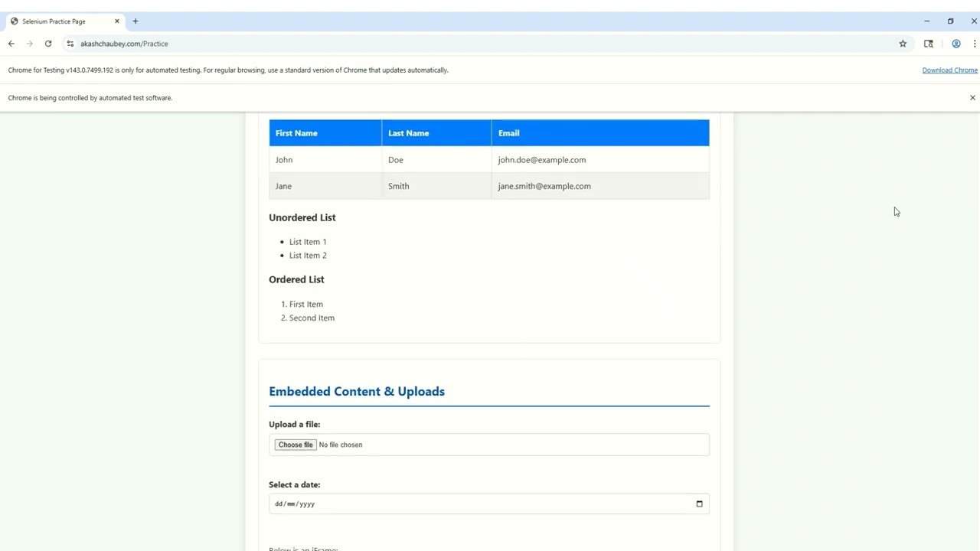Click the Select a date label
The image size is (980, 551).
pos(294,484)
